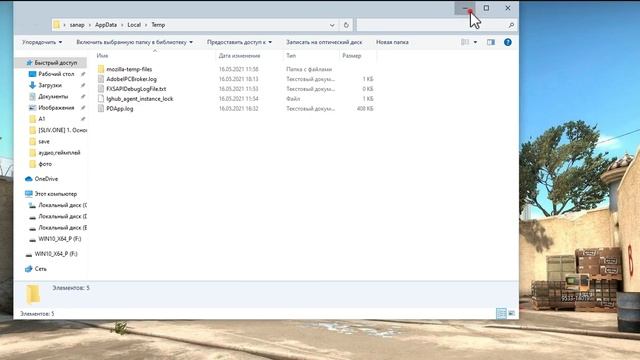Click the search magnifier icon

pyautogui.click(x=511, y=25)
